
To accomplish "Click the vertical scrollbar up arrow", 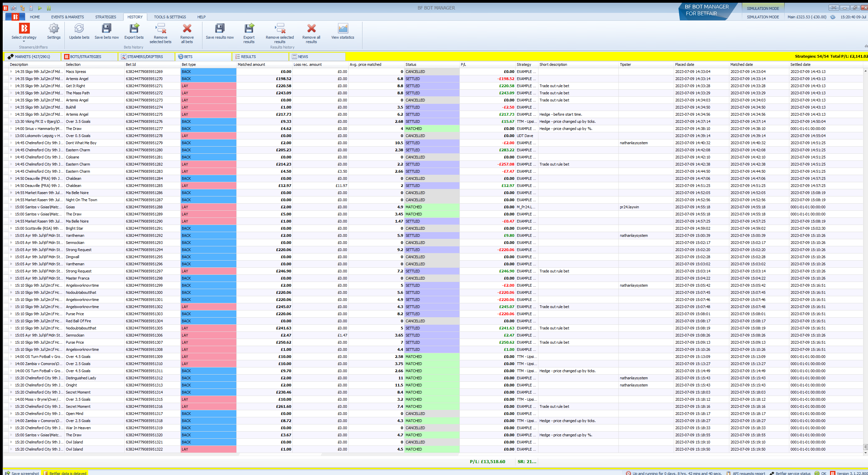I will coord(866,71).
